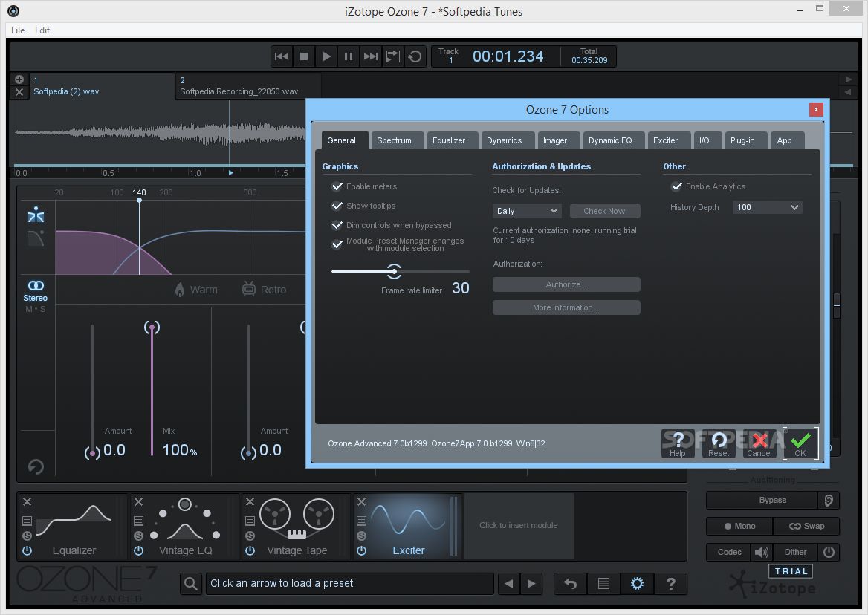Viewport: 868px width, 615px height.
Task: Toggle Mono monitoring button
Action: [x=739, y=526]
